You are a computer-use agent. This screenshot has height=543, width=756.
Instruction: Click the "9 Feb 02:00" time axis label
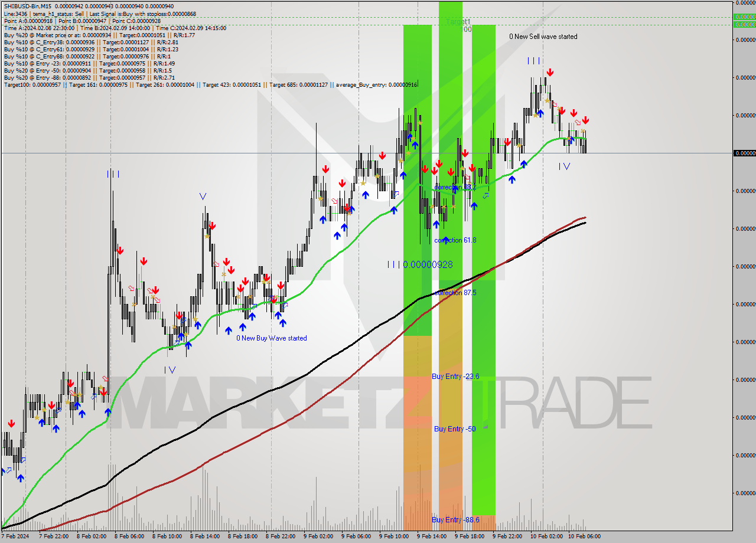pyautogui.click(x=318, y=537)
